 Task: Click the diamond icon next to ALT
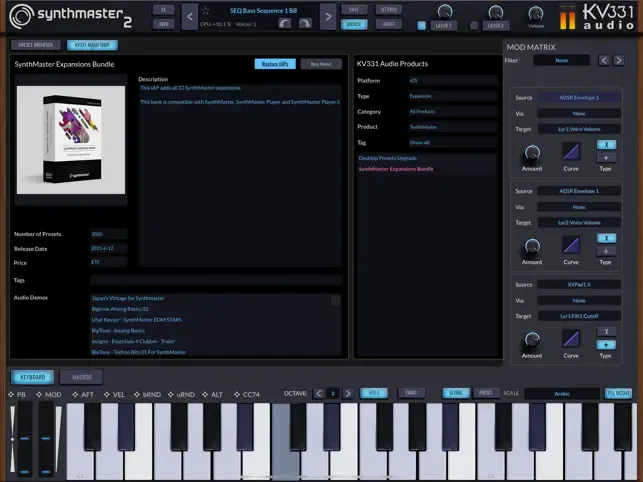point(205,394)
